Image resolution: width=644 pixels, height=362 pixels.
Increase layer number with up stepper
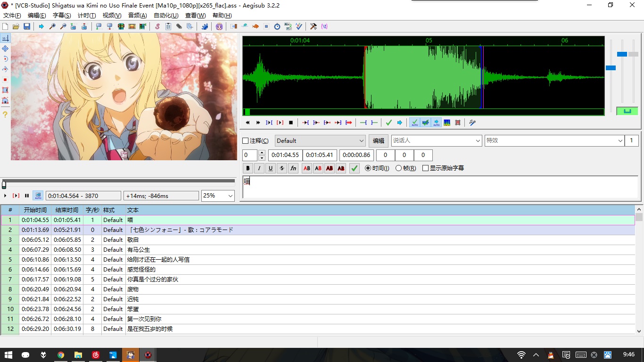click(262, 152)
